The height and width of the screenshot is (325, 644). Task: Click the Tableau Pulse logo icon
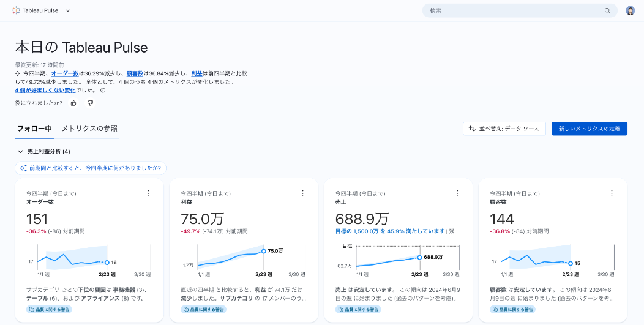tap(16, 10)
